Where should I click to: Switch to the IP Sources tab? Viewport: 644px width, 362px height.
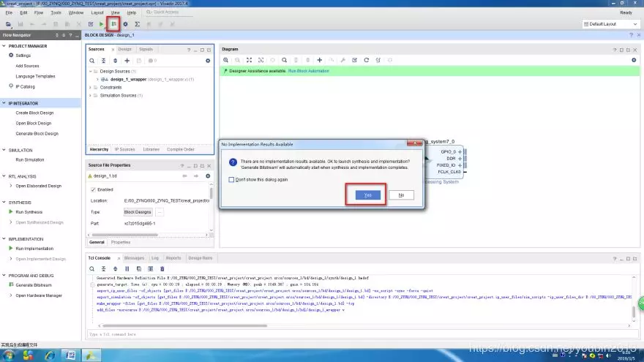click(x=125, y=149)
